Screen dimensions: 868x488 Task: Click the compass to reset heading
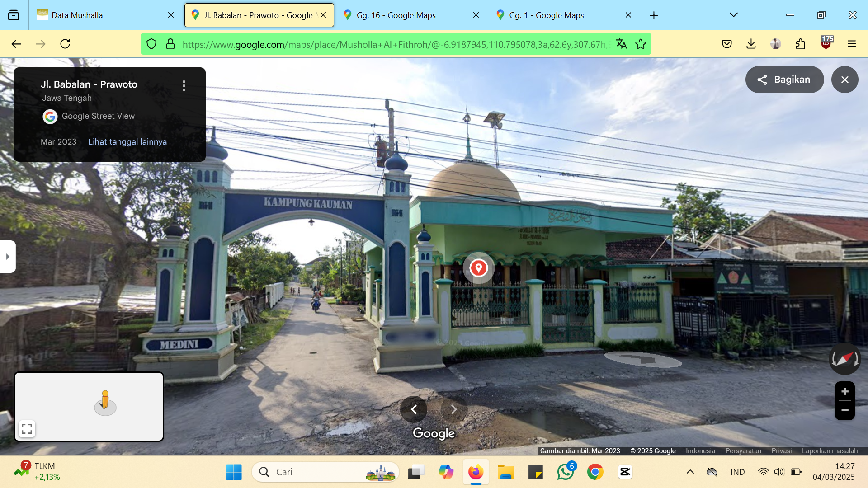pyautogui.click(x=844, y=359)
